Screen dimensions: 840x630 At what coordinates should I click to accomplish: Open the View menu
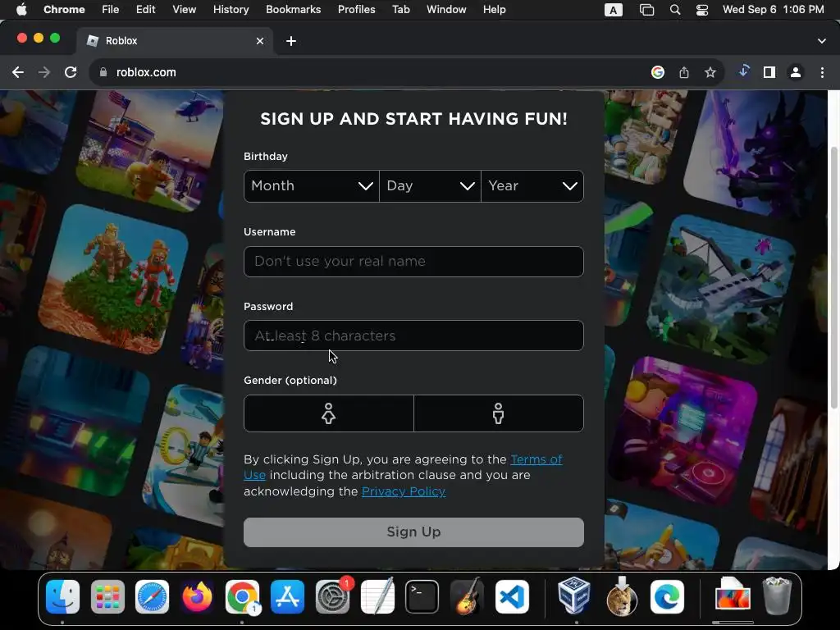185,10
